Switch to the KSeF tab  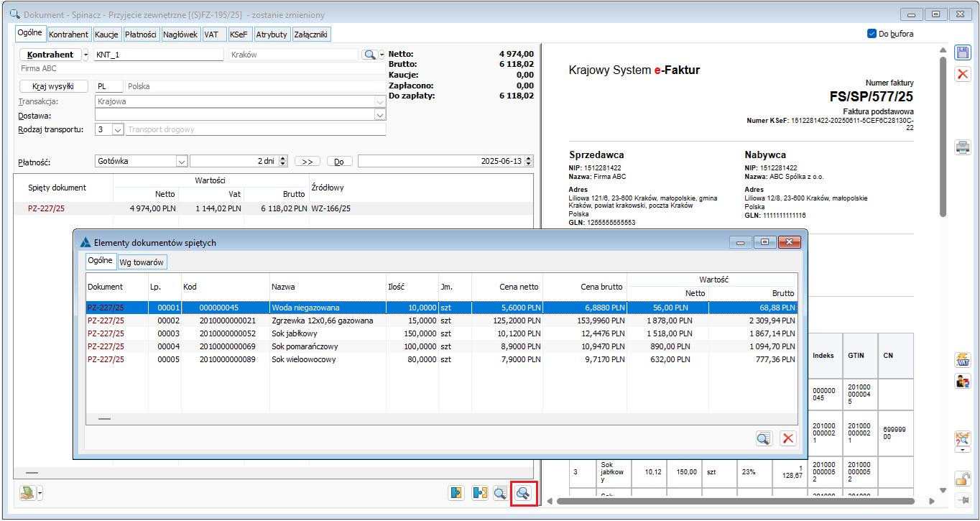[239, 34]
